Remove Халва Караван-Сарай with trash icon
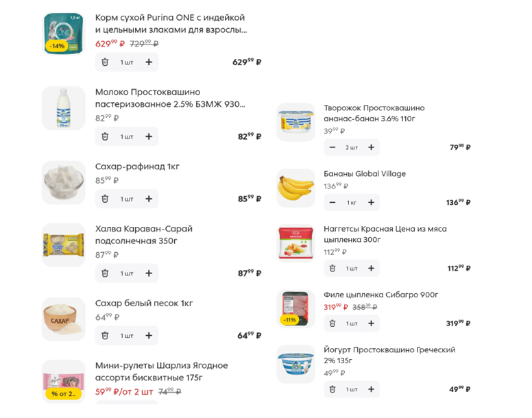Screen dimensions: 532x418 point(105,273)
